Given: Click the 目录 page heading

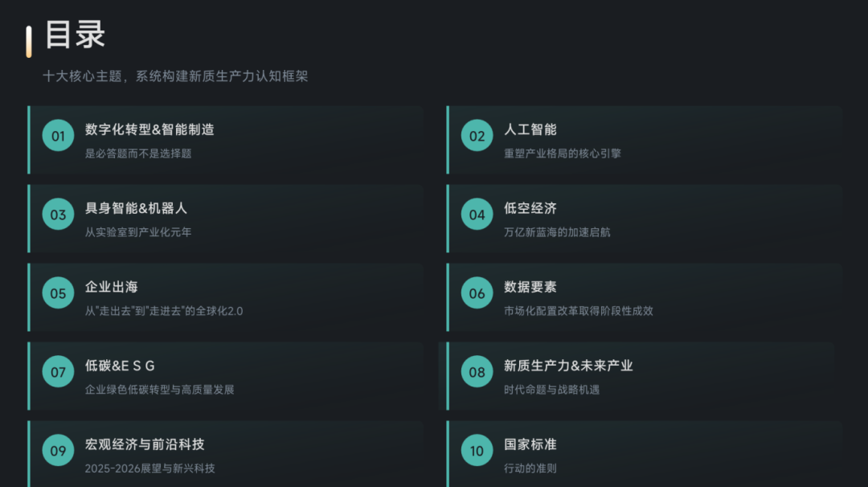Looking at the screenshot, I should [75, 35].
